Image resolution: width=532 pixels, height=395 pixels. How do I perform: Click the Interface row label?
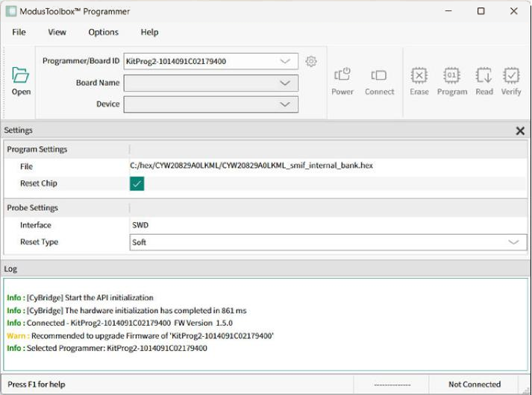[x=36, y=225]
